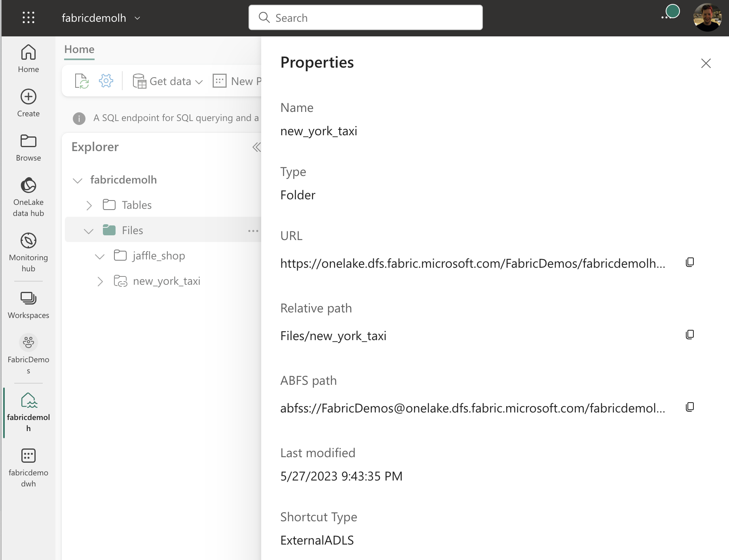Screen dimensions: 729x560
Task: Click the lakehouse settings gear icon
Action: click(106, 81)
